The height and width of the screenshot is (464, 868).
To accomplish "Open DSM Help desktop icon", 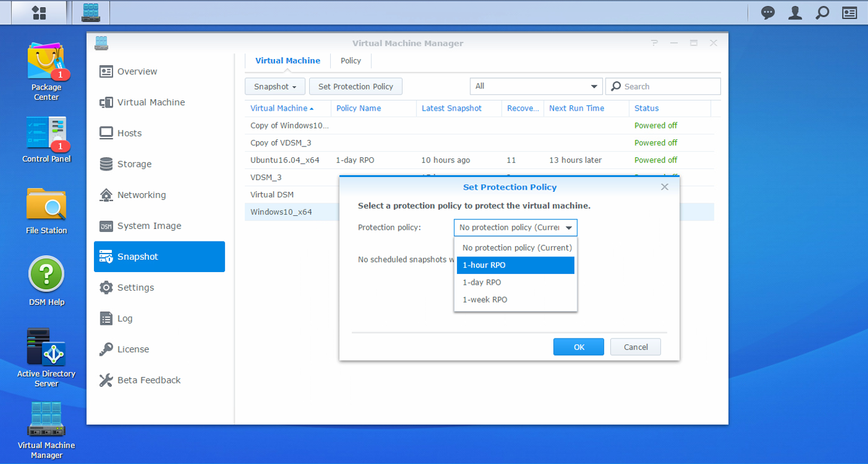I will coord(46,276).
